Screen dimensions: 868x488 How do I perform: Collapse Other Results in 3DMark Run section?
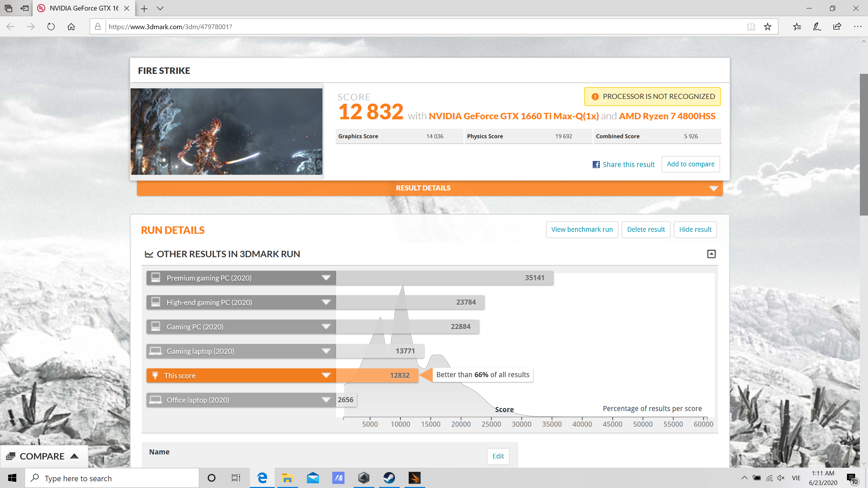pos(711,254)
